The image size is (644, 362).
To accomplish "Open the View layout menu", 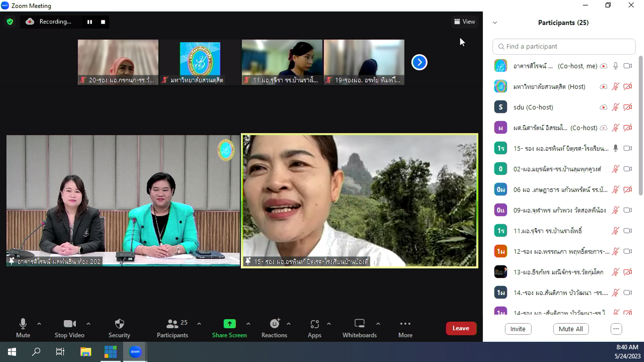I will (465, 21).
